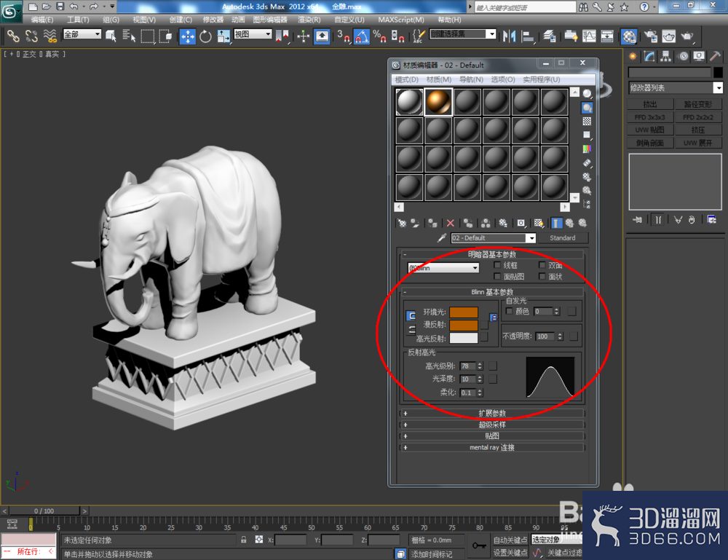Click Show Shaded Material in Viewport icon
This screenshot has width=728, height=560.
click(539, 224)
